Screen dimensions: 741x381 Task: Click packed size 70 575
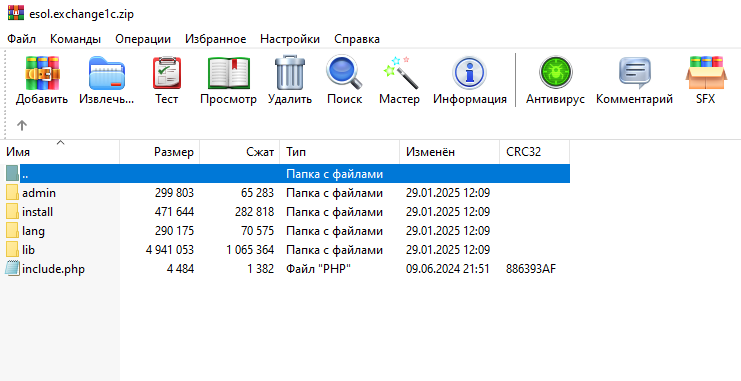click(258, 231)
